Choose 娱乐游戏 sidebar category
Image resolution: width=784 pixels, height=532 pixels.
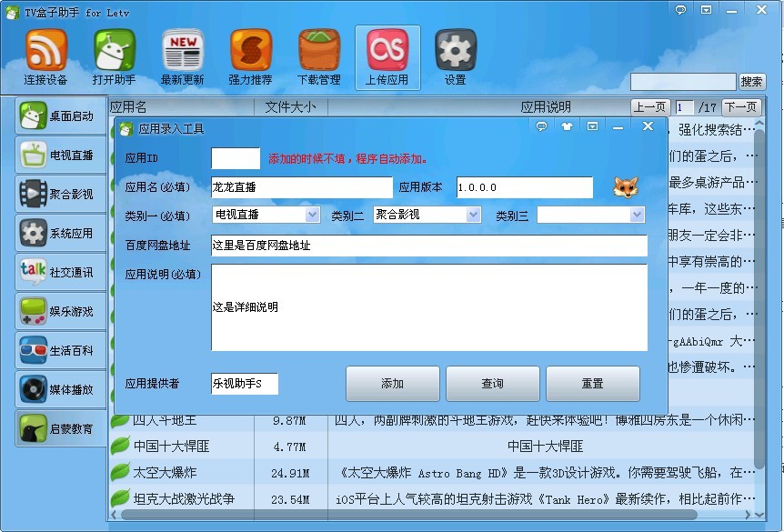[x=61, y=311]
